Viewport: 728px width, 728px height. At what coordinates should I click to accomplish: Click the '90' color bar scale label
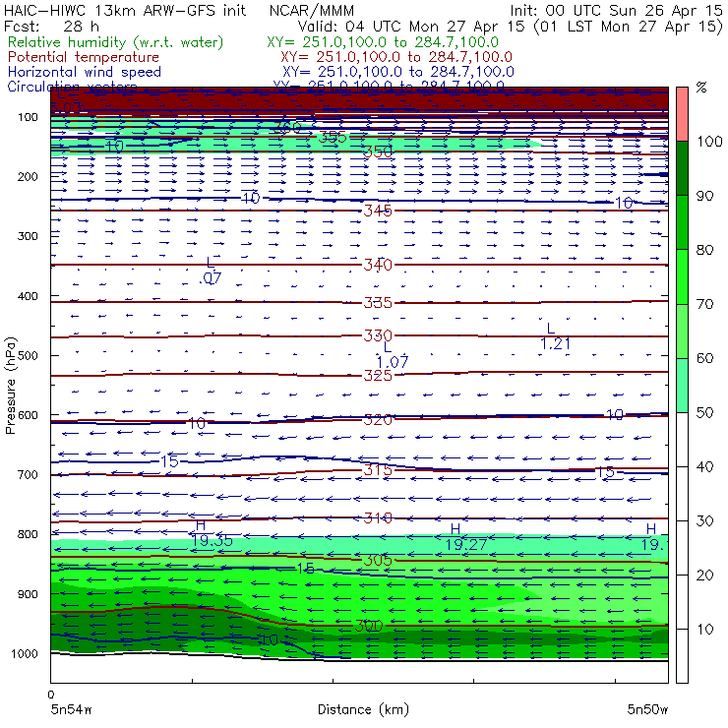[x=704, y=196]
